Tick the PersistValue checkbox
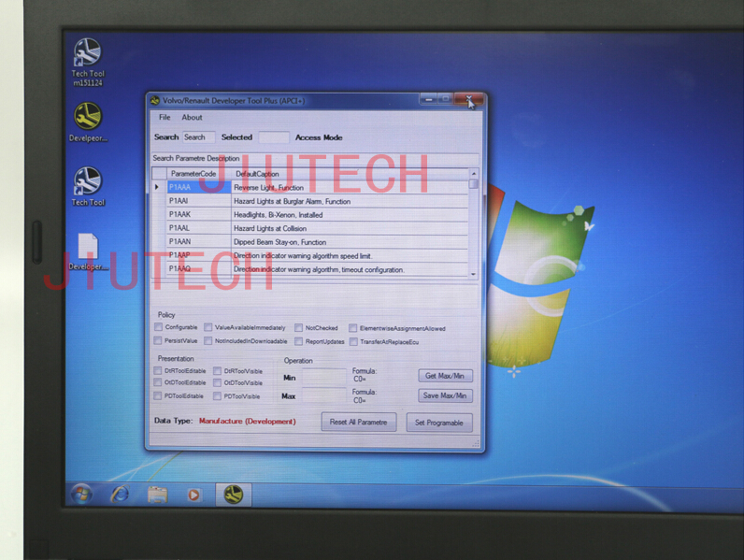Image resolution: width=744 pixels, height=560 pixels. point(159,341)
